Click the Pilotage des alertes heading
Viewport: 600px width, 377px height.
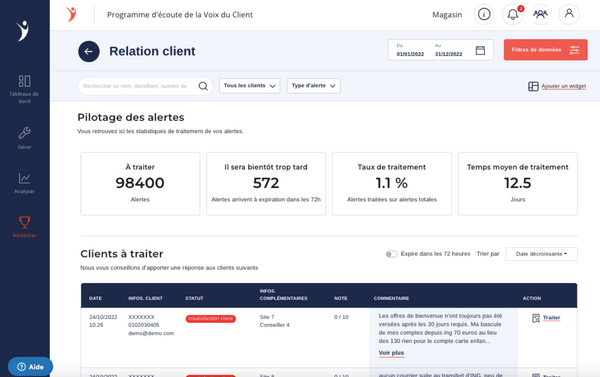130,117
